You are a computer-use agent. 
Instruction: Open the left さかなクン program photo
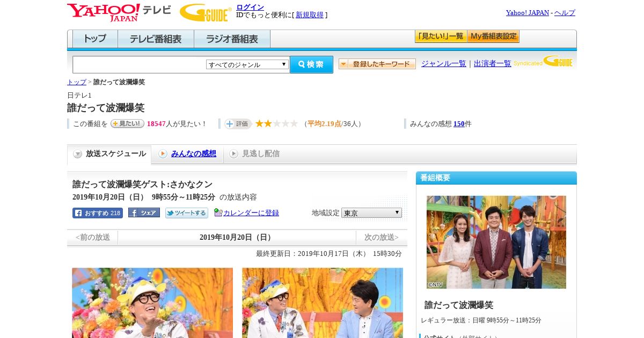[152, 303]
